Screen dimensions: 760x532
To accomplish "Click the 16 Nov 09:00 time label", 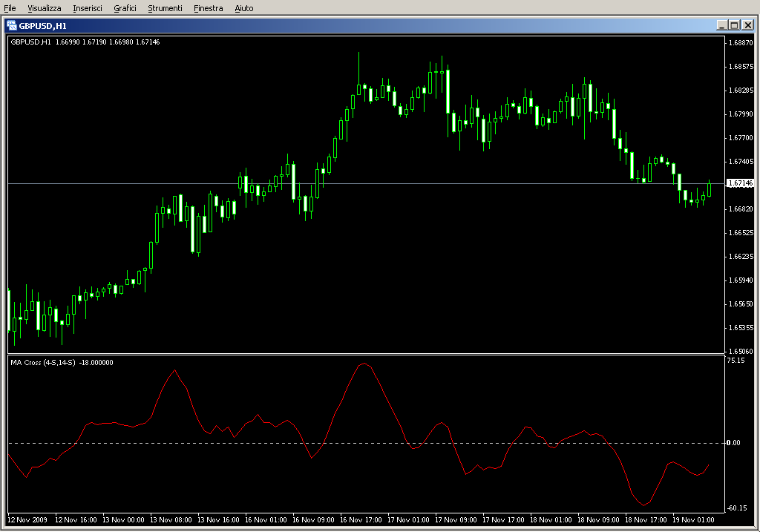I will point(313,519).
